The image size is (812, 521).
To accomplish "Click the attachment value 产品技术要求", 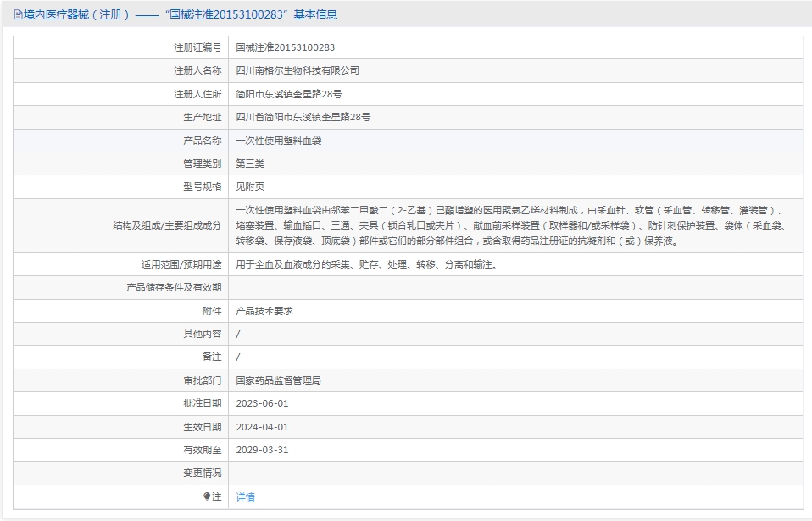I will tap(264, 311).
